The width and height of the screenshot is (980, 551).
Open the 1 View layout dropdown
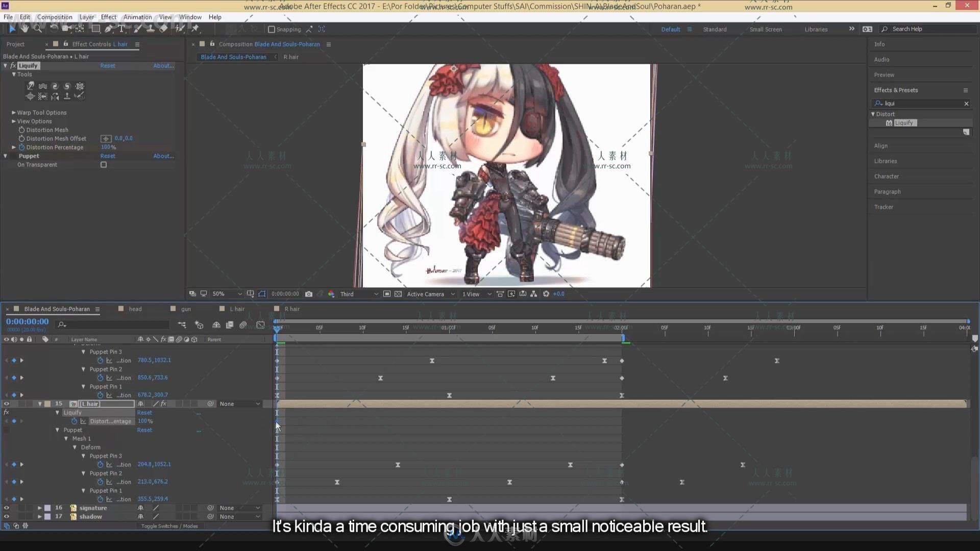tap(477, 294)
